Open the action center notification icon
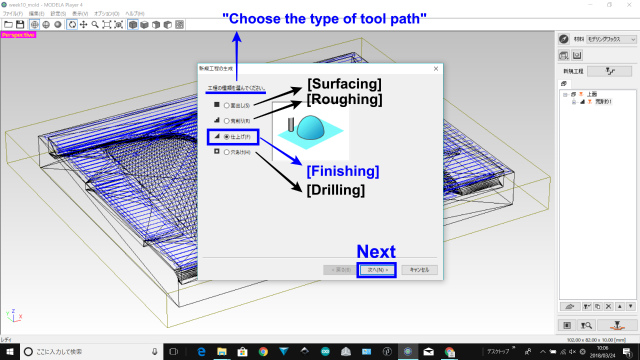The image size is (640, 360). (x=628, y=351)
